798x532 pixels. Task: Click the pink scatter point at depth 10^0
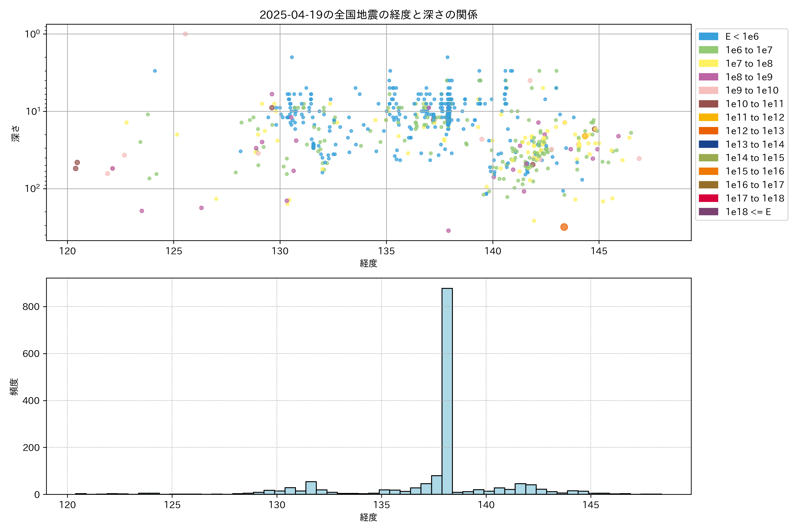point(185,34)
